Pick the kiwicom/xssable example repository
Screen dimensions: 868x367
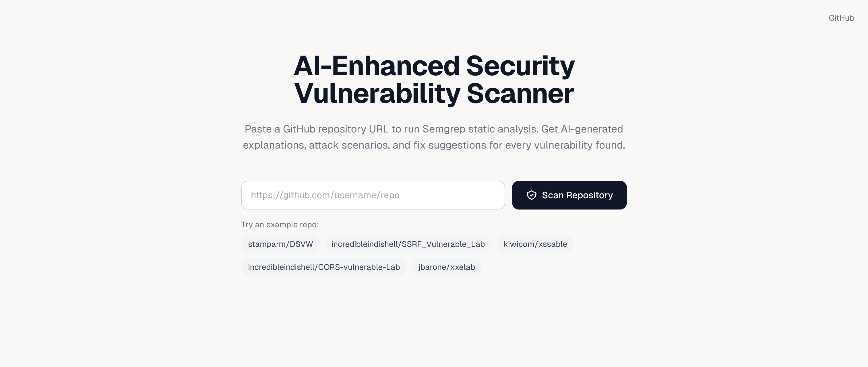point(535,244)
